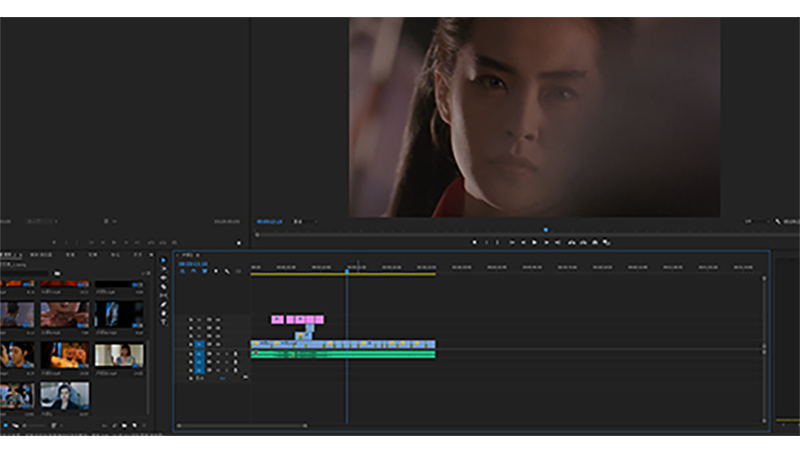Screen dimensions: 800x453
Task: Select the Selection arrow tool
Action: 164,260
